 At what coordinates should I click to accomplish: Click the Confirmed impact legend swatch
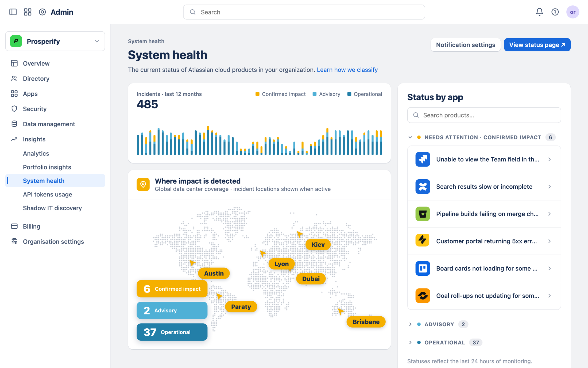click(257, 94)
